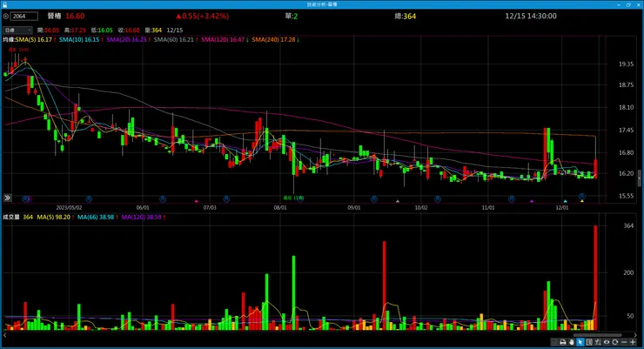
Task: Click the blue circle marker near 10/02
Action: coord(438,199)
